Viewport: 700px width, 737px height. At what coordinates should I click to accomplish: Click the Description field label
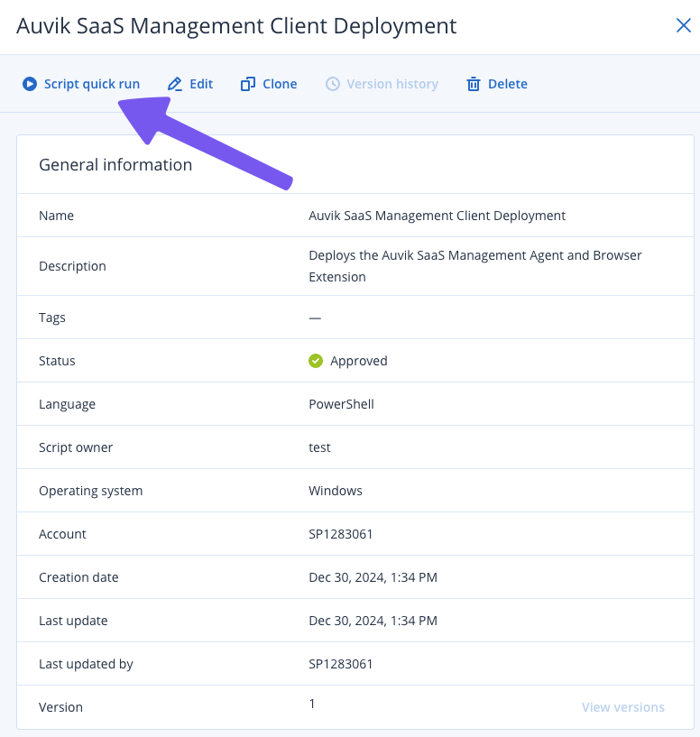[72, 266]
